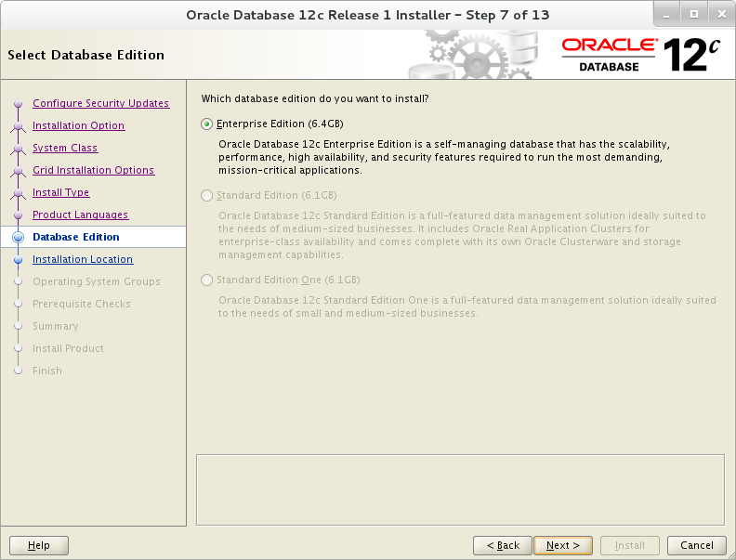Cancel the installer
This screenshot has width=736, height=560.
tap(697, 545)
